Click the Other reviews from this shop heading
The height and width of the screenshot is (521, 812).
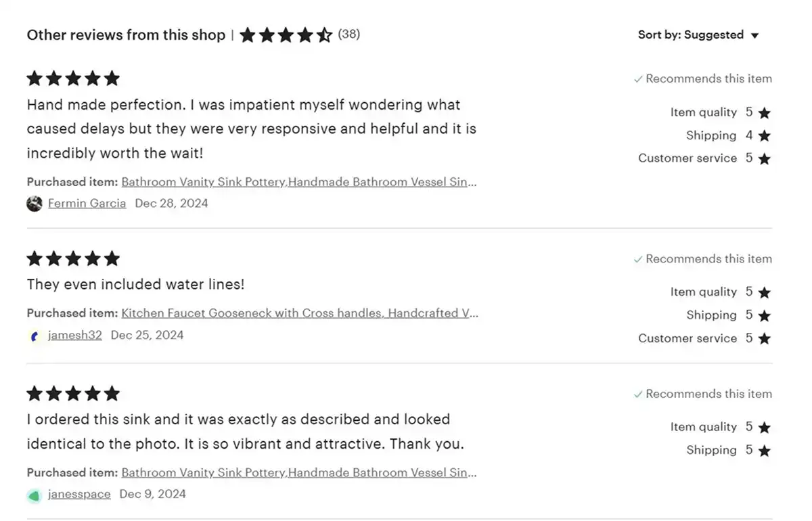point(125,35)
